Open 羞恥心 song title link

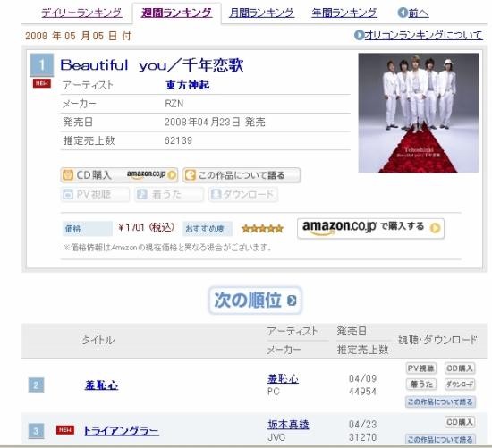click(101, 385)
